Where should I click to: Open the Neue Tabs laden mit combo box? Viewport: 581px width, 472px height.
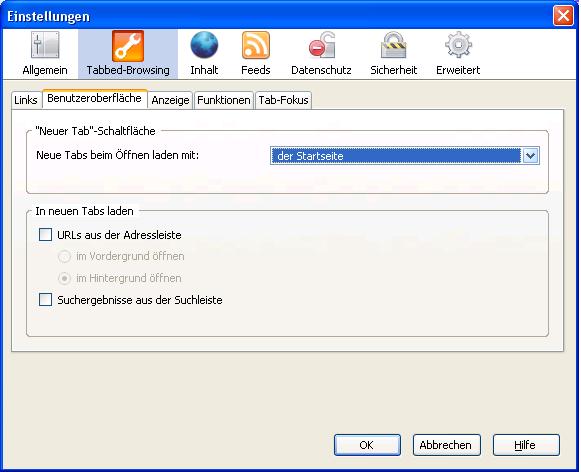click(405, 156)
